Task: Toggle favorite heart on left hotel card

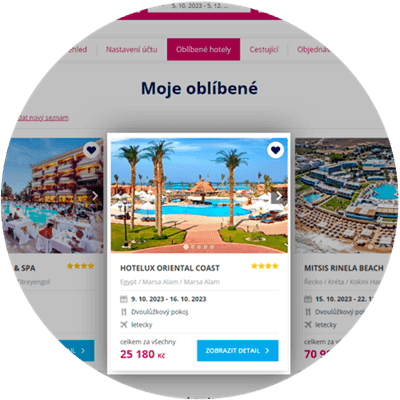Action: pyautogui.click(x=91, y=150)
